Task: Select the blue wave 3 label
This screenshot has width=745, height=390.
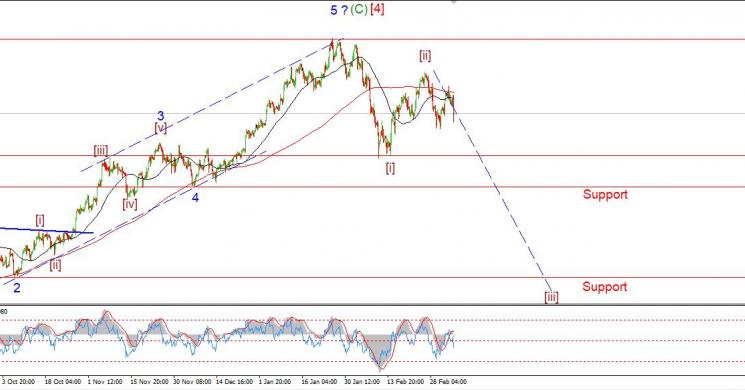Action: click(161, 115)
